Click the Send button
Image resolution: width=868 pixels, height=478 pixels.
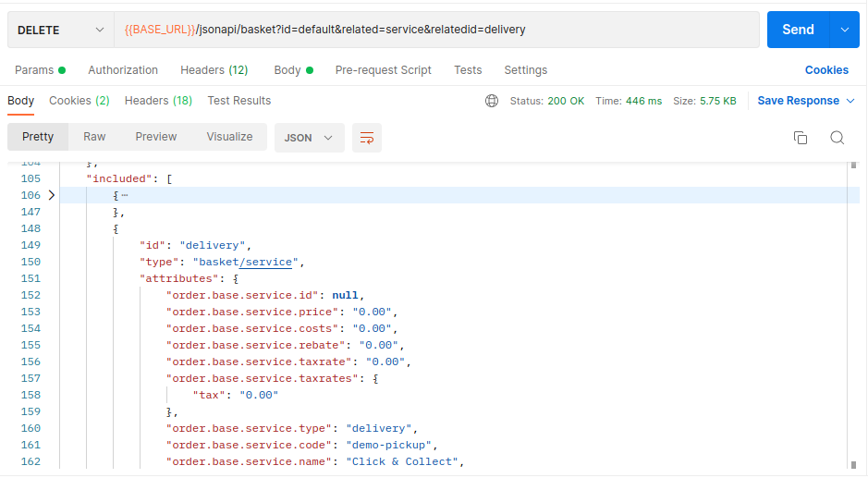pyautogui.click(x=798, y=30)
